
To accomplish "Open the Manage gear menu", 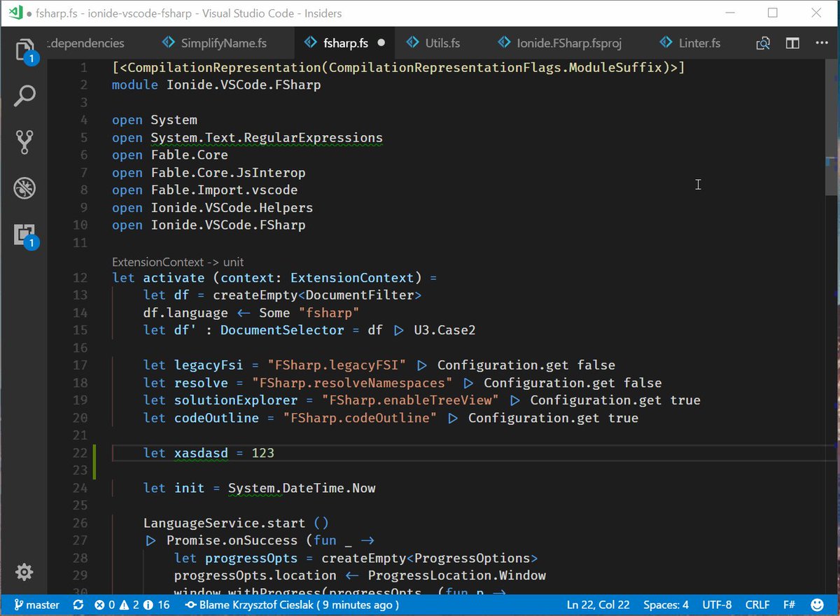I will tap(24, 572).
